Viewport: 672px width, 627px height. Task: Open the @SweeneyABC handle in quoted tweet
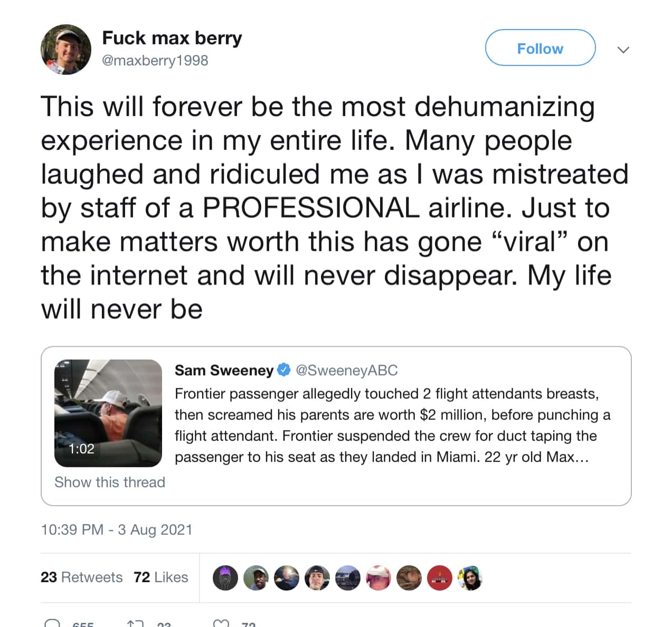(x=347, y=370)
